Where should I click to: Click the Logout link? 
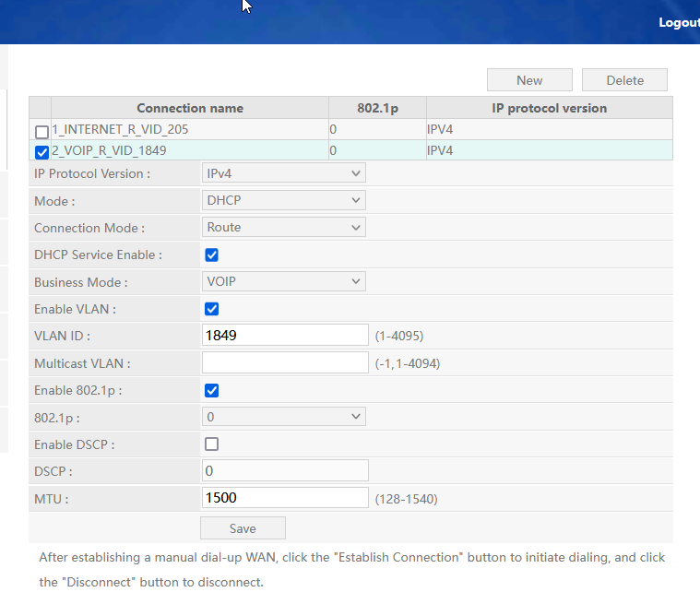pyautogui.click(x=678, y=22)
